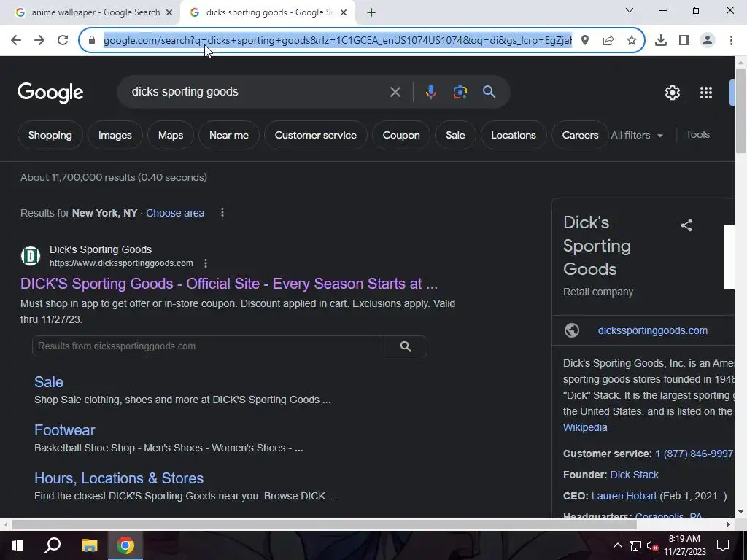The image size is (747, 560).
Task: Click Choose area link
Action: [x=175, y=213]
